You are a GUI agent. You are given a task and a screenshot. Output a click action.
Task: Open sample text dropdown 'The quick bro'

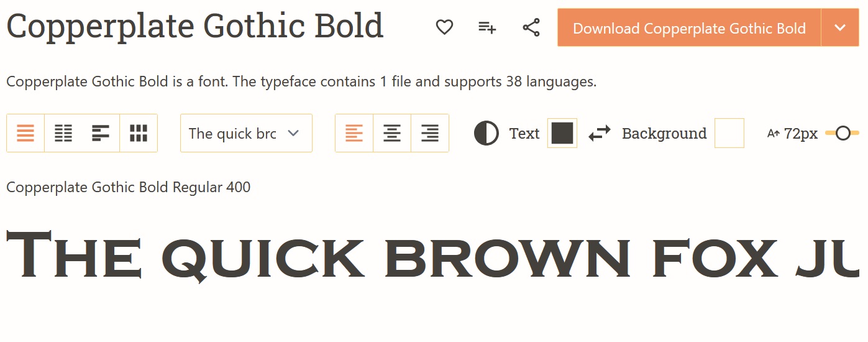pos(246,133)
